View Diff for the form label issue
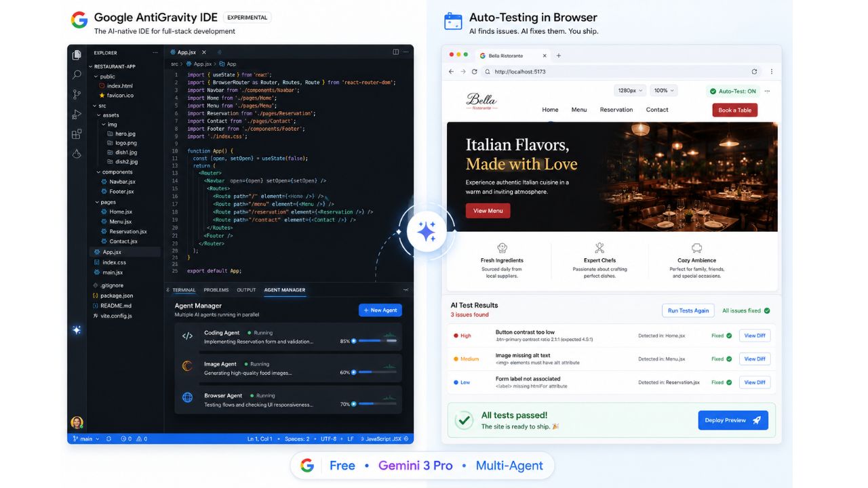The height and width of the screenshot is (488, 868). [755, 382]
